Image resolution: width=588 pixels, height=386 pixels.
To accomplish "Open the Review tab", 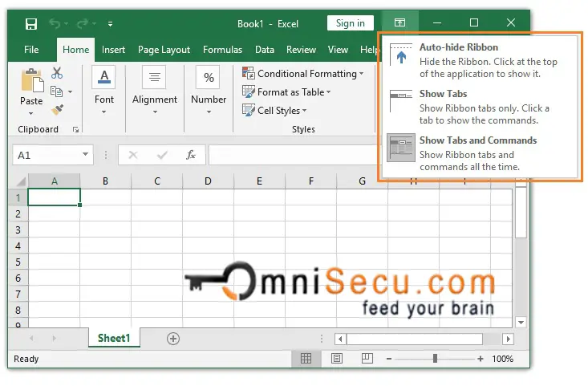I will point(301,50).
